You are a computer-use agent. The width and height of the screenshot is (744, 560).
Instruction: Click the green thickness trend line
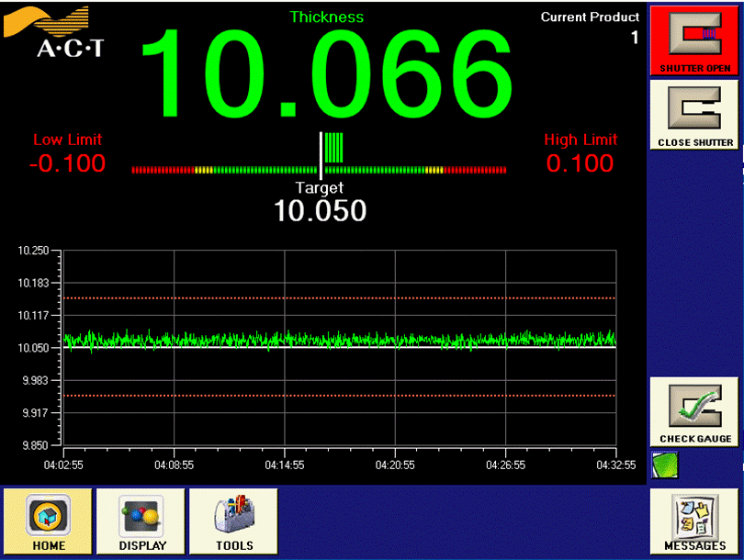tap(340, 340)
